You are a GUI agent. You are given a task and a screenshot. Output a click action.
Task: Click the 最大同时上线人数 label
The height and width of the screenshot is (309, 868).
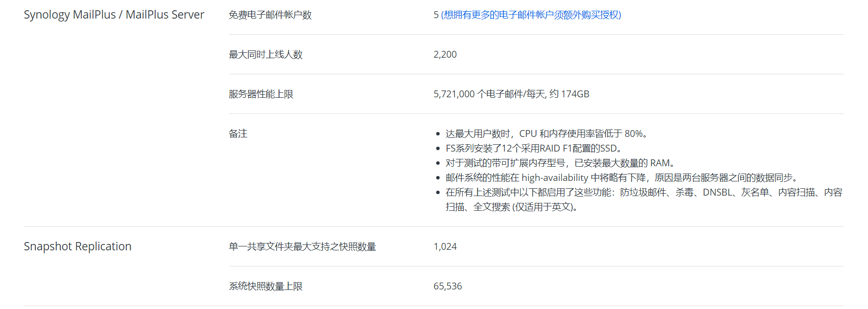pyautogui.click(x=265, y=55)
